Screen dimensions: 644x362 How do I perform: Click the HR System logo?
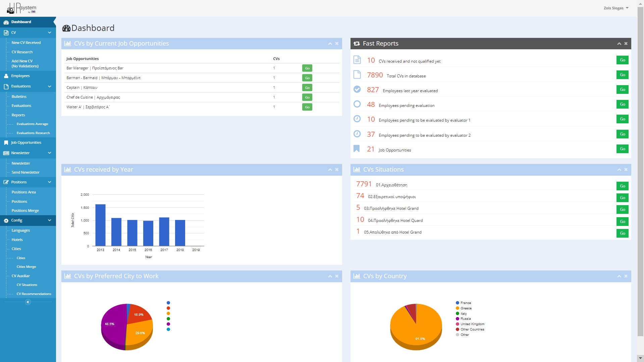(22, 8)
